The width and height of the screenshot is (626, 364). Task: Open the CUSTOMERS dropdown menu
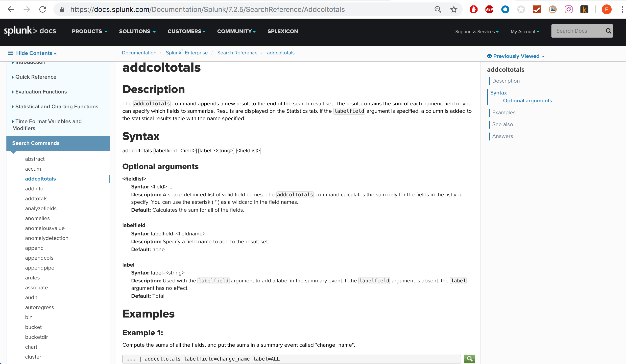click(186, 31)
